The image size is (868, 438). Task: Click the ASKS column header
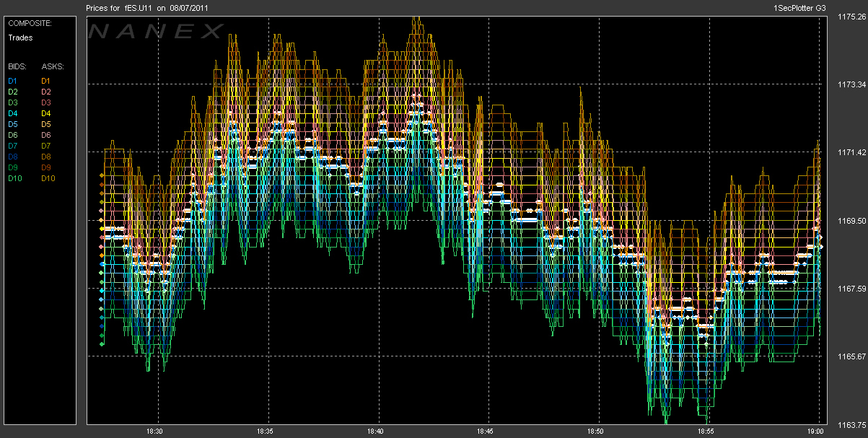point(53,66)
